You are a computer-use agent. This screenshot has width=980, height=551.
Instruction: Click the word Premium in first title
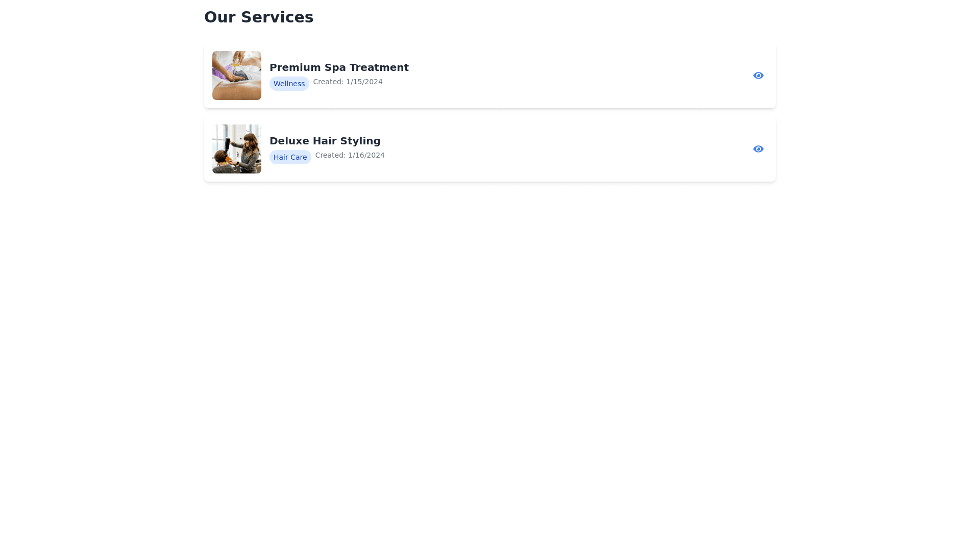tap(295, 67)
